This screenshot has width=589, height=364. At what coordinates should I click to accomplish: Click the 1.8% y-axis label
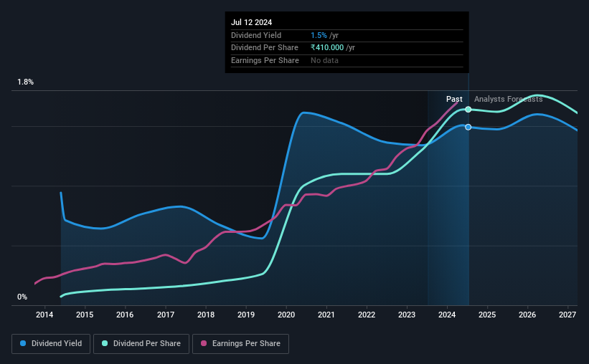[26, 82]
